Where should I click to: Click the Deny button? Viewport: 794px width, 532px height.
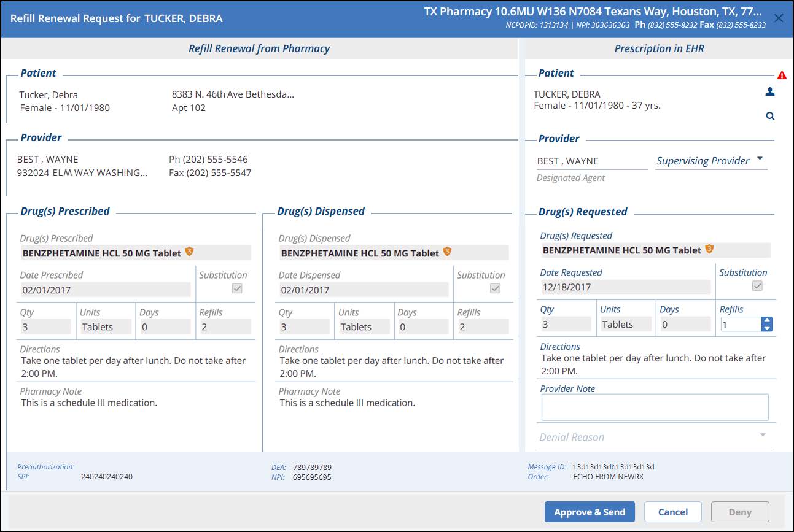(x=739, y=512)
